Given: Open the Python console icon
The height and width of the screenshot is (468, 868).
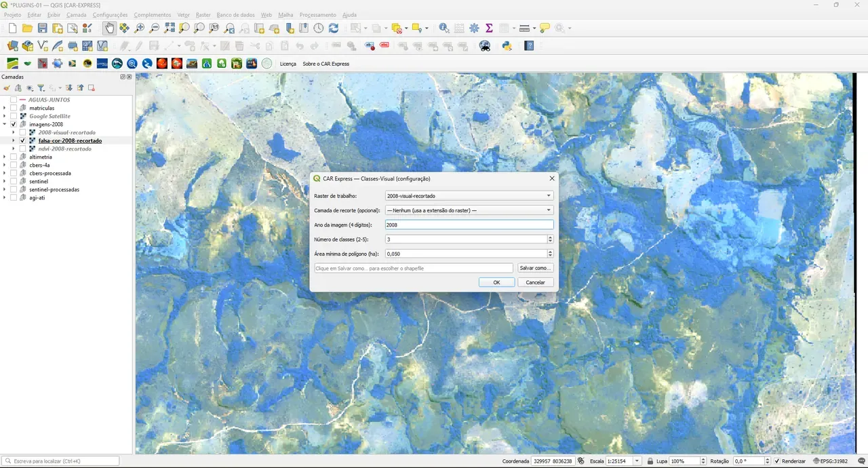Looking at the screenshot, I should (x=507, y=46).
